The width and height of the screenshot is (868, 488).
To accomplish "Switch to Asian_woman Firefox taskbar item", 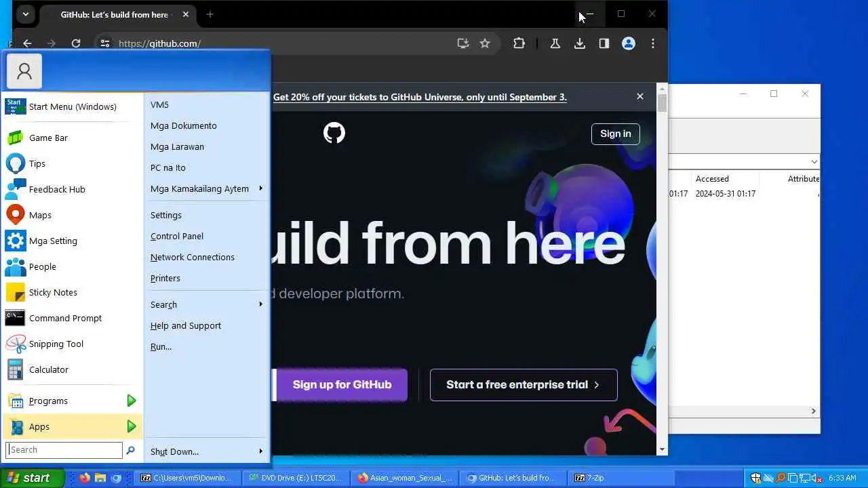I will [x=404, y=478].
